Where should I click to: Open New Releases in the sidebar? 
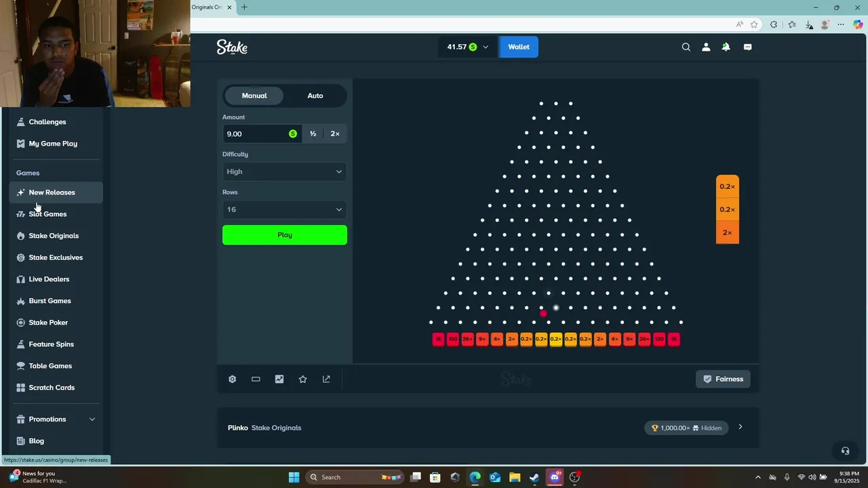(56, 192)
